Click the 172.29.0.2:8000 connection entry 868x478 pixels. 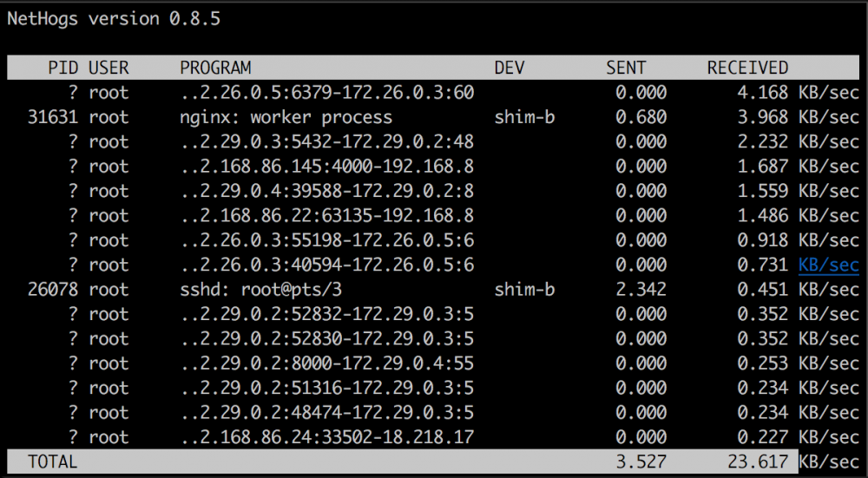327,363
